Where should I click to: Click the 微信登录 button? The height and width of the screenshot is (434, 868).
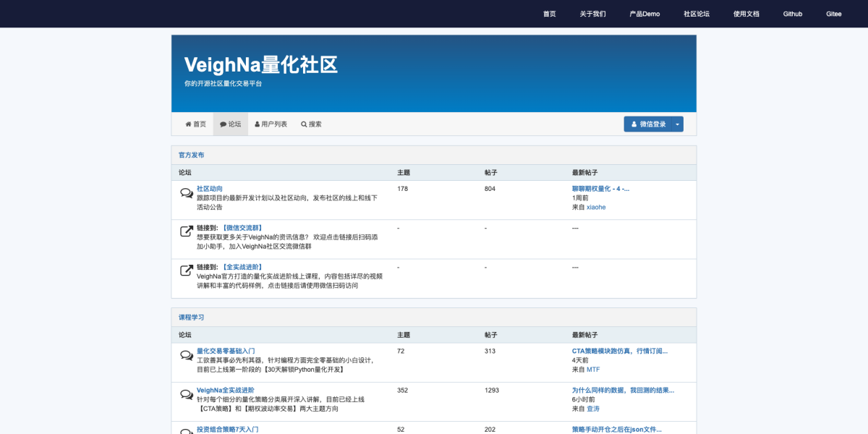[647, 124]
